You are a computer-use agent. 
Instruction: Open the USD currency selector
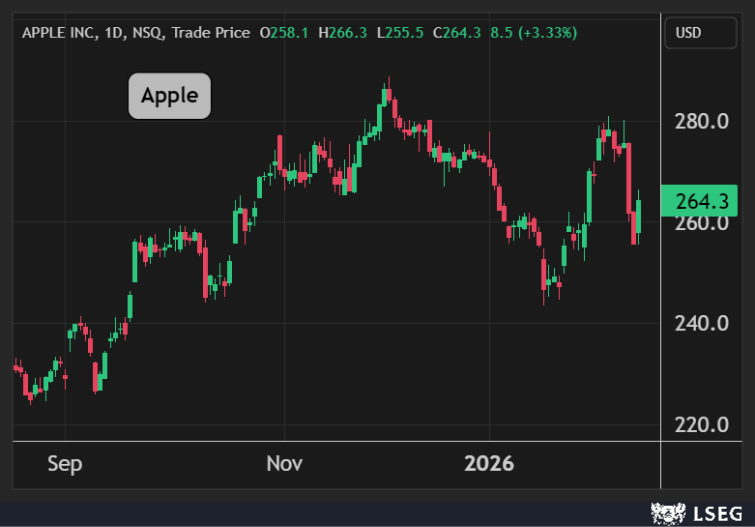700,33
